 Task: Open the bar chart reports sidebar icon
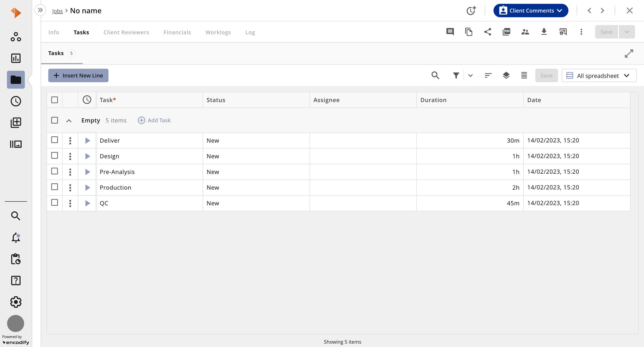16,58
